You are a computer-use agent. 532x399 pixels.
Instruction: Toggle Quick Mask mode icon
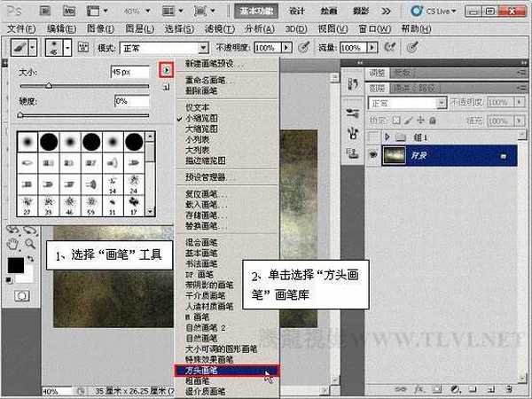pyautogui.click(x=22, y=294)
